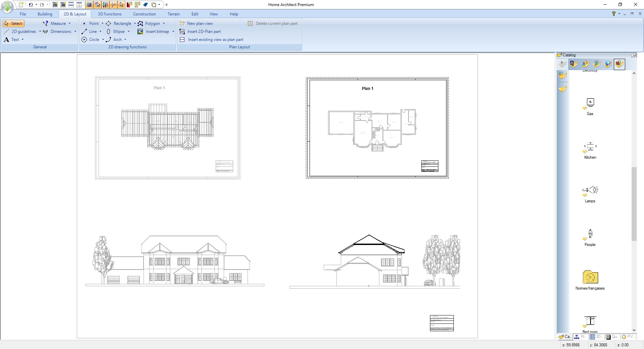Expand the Dimensions dropdown
Screen dimensions: 644x349
click(75, 31)
